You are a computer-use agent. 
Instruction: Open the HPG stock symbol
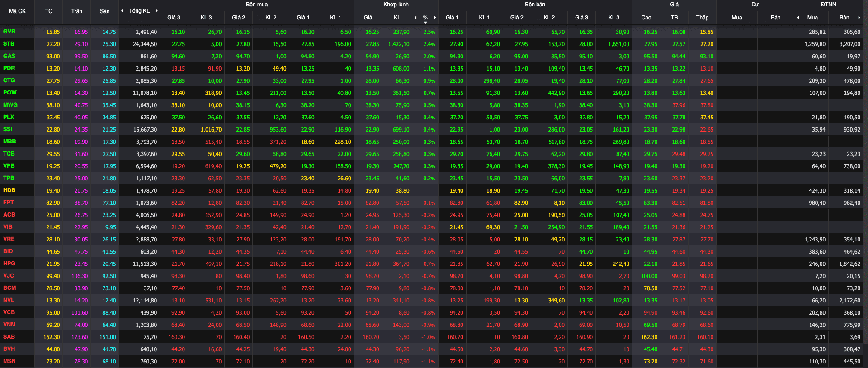[x=9, y=264]
